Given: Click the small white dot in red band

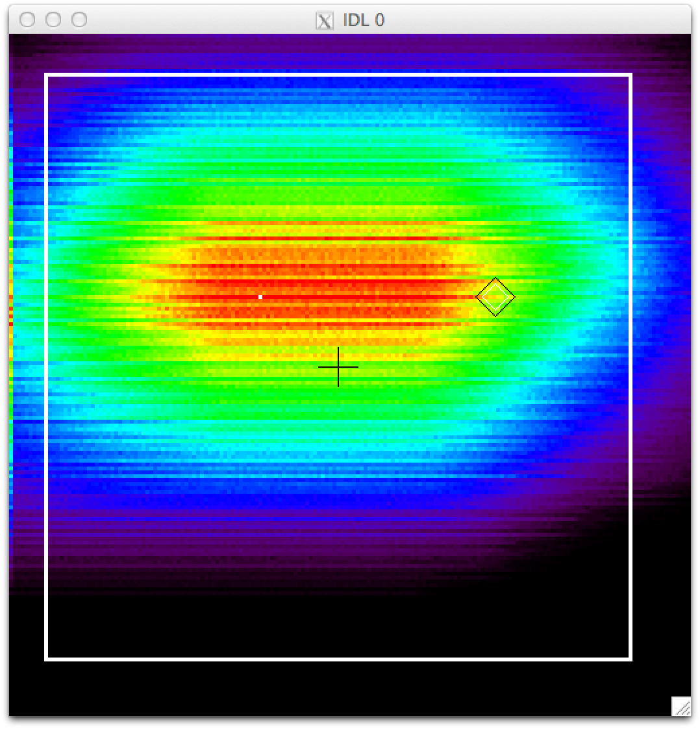Looking at the screenshot, I should click(x=260, y=297).
